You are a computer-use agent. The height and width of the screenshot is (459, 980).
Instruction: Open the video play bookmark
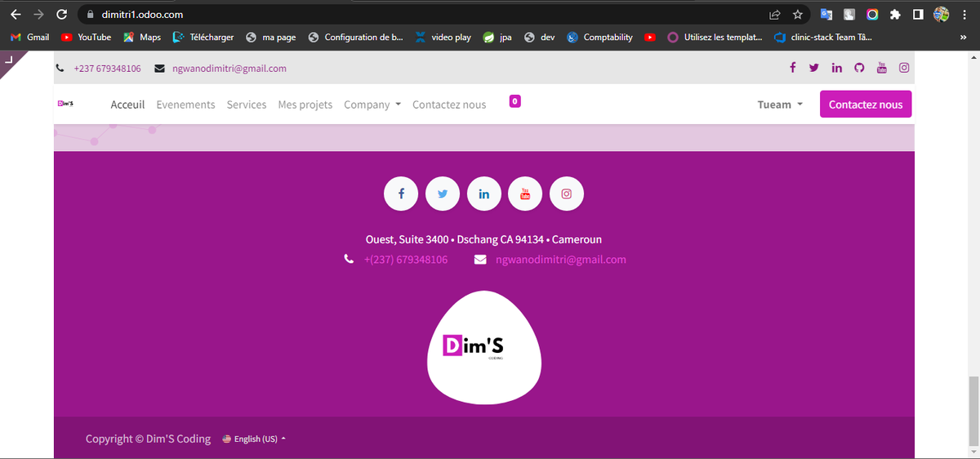443,38
